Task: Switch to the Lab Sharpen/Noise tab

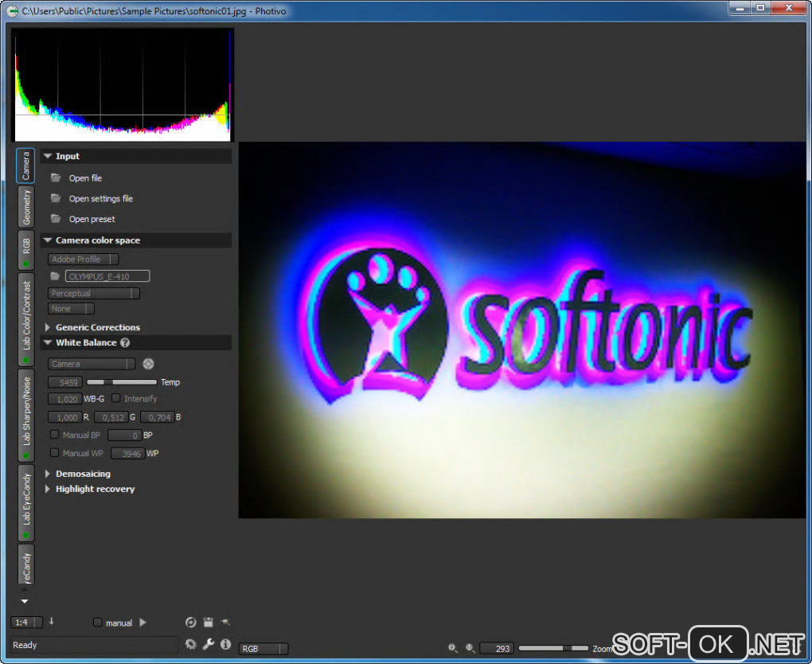Action: 26,415
